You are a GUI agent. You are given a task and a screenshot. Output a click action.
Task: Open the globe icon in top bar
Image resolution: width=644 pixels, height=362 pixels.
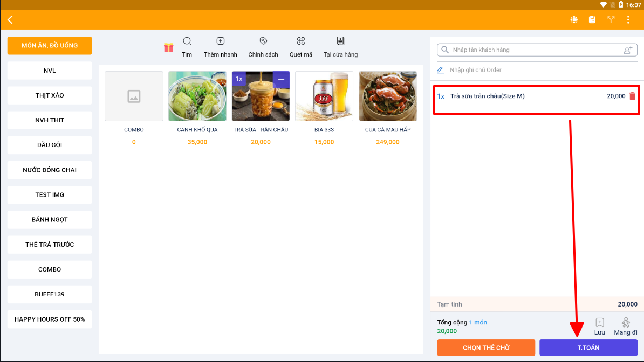pos(574,20)
